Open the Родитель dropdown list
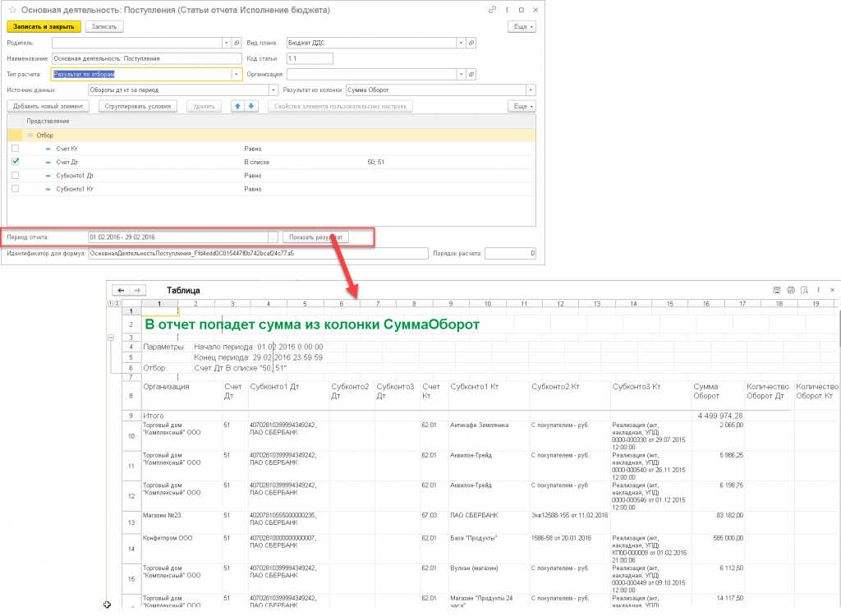The height and width of the screenshot is (616, 841). click(x=227, y=43)
